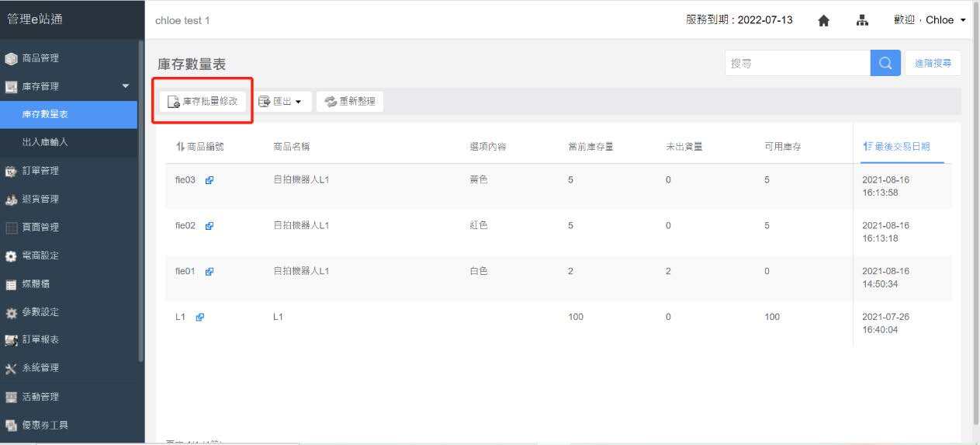Sort by 最後交易日期 column header
This screenshot has height=445, width=980.
coord(896,147)
